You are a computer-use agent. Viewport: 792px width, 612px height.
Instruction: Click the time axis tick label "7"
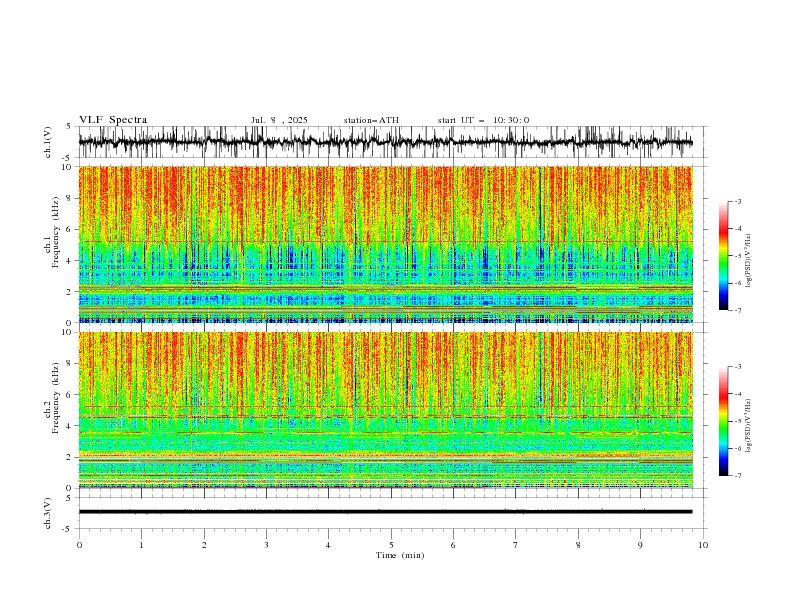(x=516, y=545)
